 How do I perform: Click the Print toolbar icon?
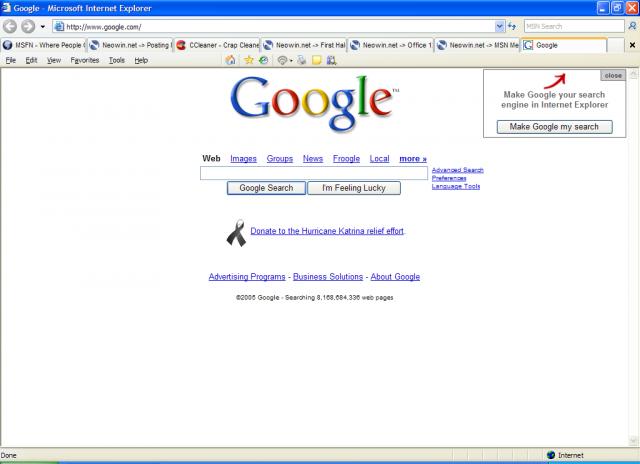302,60
